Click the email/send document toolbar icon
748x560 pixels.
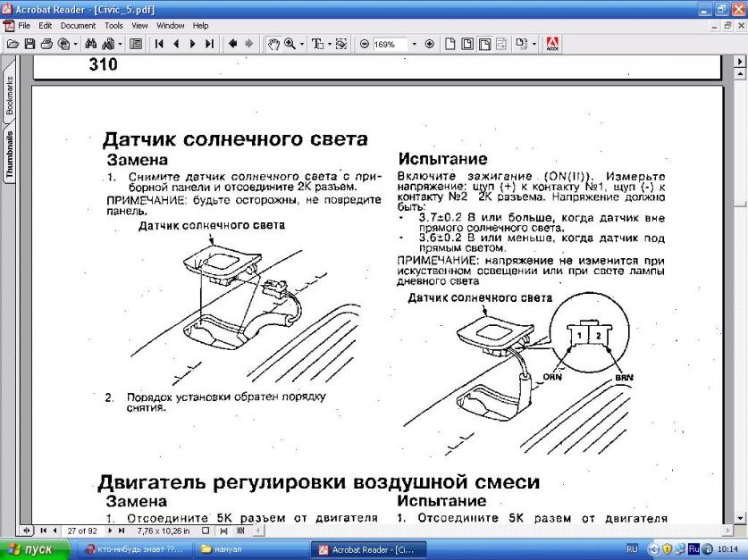63,45
